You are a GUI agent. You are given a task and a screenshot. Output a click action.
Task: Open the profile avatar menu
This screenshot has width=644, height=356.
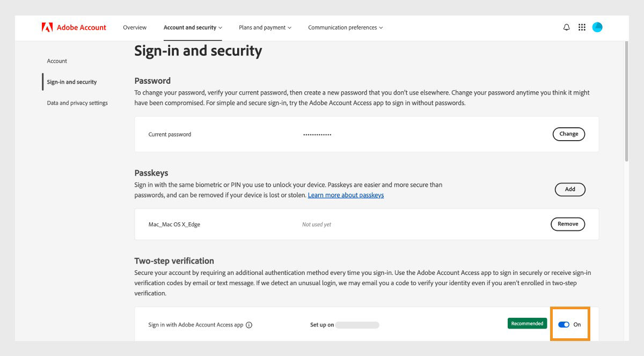click(x=597, y=27)
